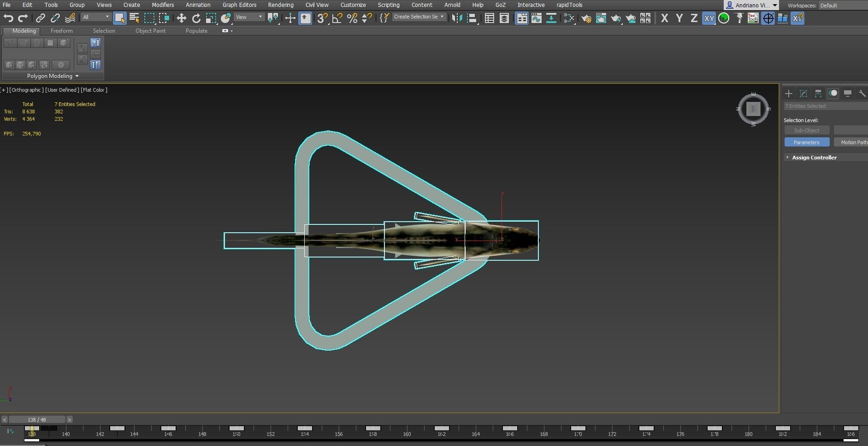Open the Curve Editor from toolbar
868x446 pixels.
[536, 18]
